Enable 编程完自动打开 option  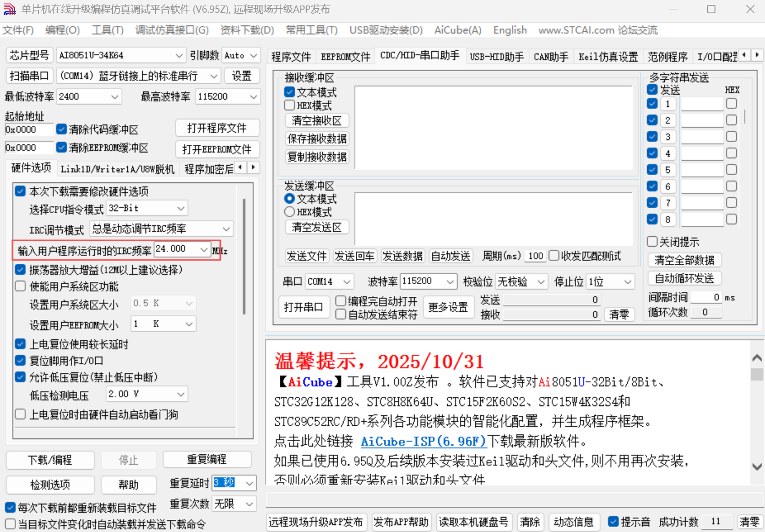(x=340, y=300)
